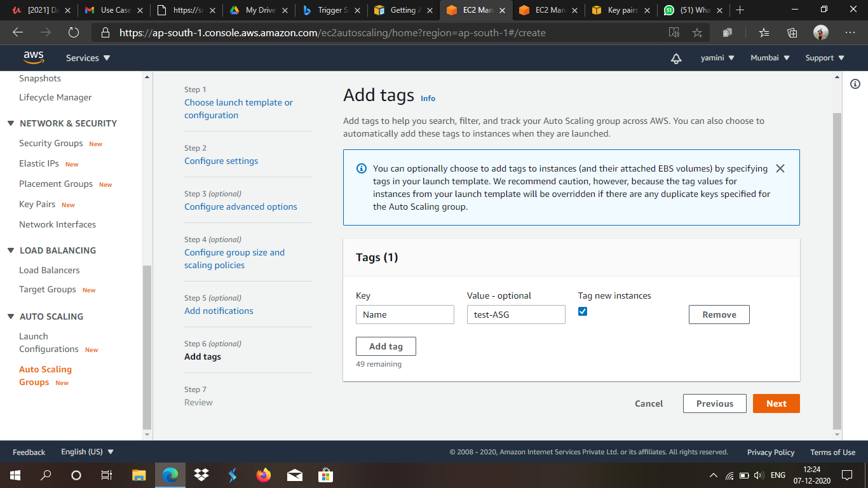Switch to the Trigger tab
The width and height of the screenshot is (868, 488).
tap(332, 10)
